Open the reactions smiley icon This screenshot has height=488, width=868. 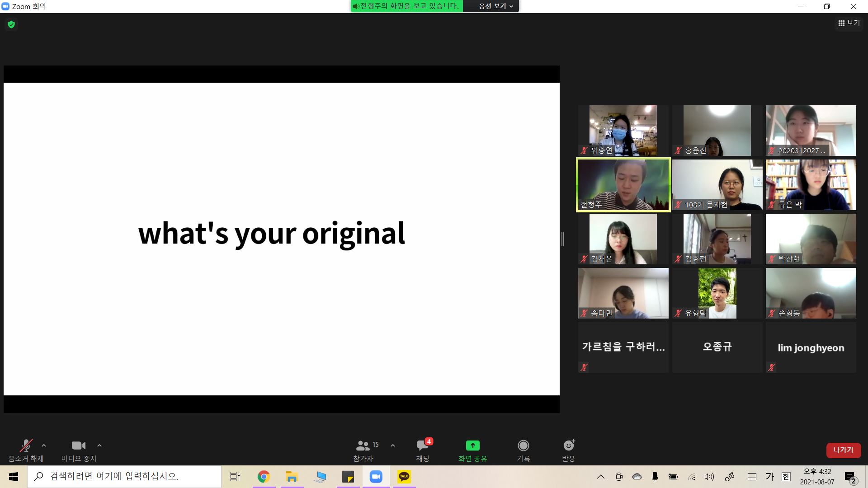click(x=568, y=446)
